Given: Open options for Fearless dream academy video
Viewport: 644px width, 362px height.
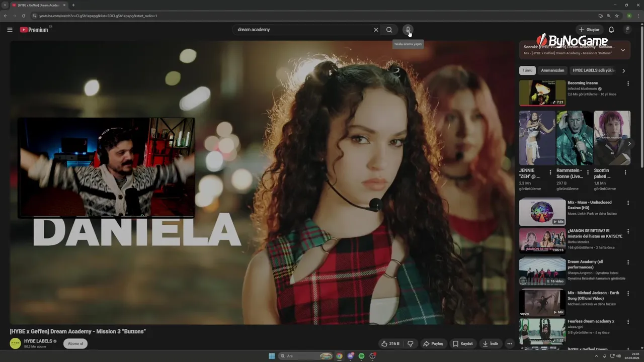Looking at the screenshot, I should [628, 322].
